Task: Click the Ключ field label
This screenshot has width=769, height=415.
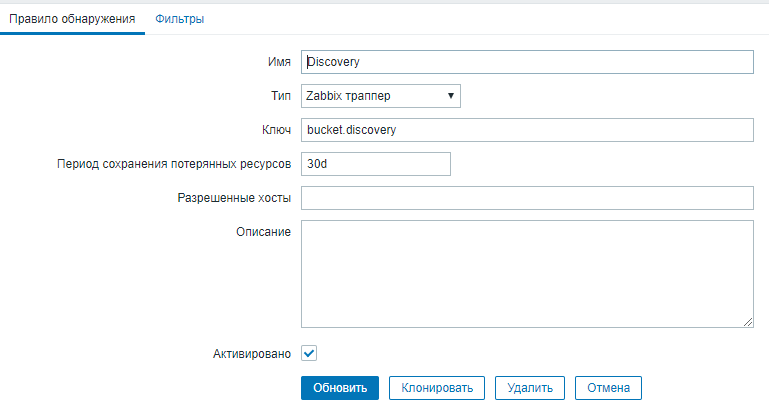Action: (275, 130)
